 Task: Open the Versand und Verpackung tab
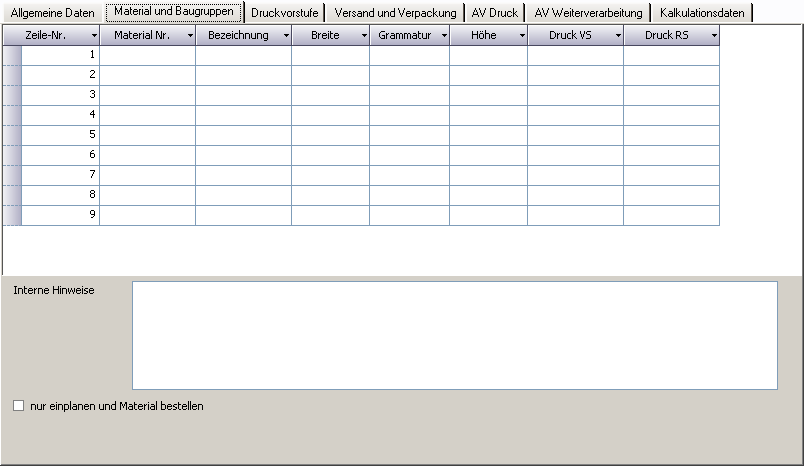pyautogui.click(x=395, y=13)
